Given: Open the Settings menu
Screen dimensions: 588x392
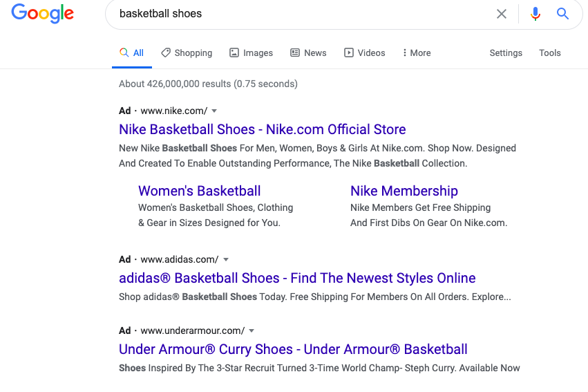Looking at the screenshot, I should pos(506,53).
